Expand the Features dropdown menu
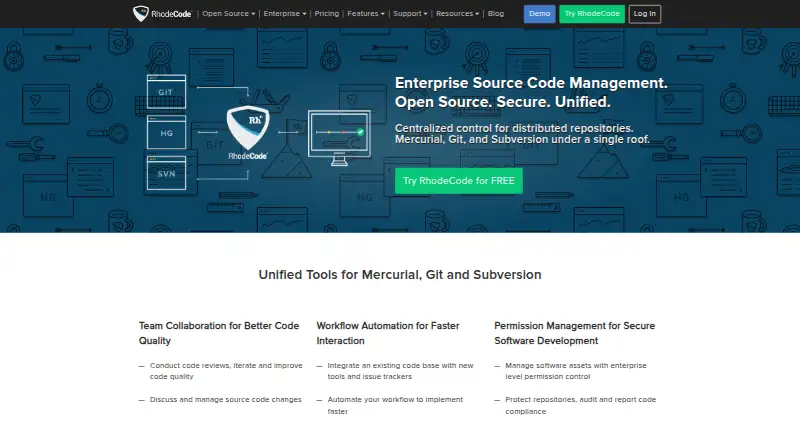Viewport: 800px width, 440px height. (x=366, y=14)
